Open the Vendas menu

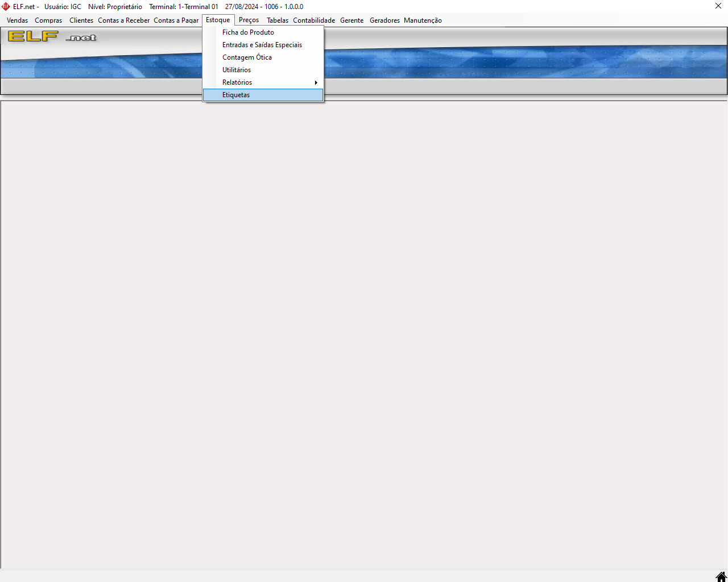(17, 20)
